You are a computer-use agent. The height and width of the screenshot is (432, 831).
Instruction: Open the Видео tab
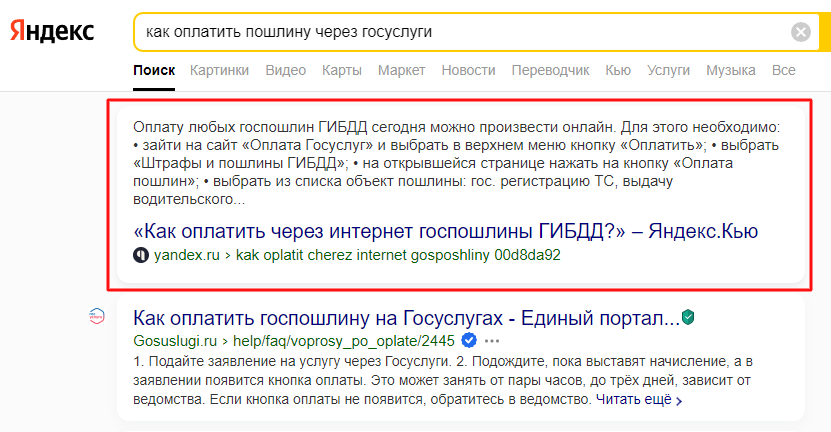tap(286, 70)
